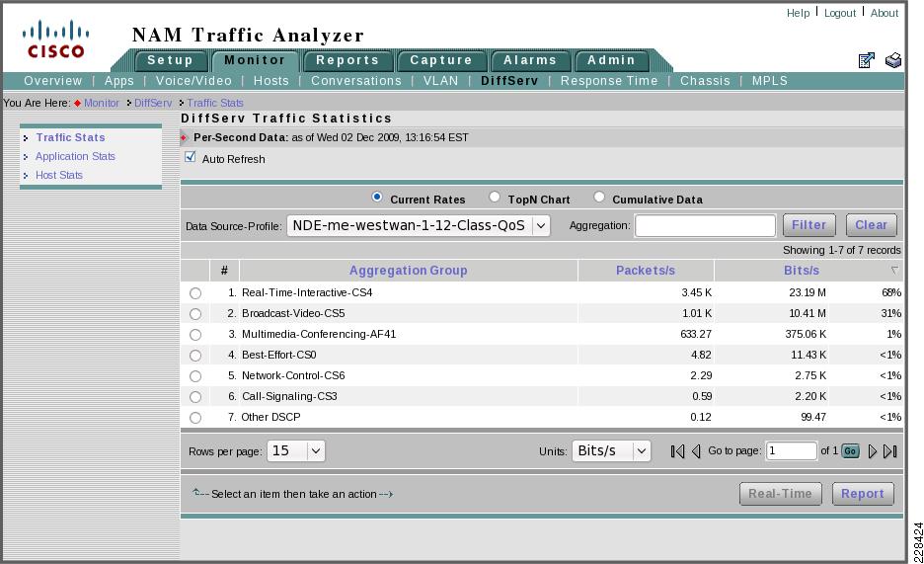Click the Showing 1-7 of 7 records text
924x564 pixels.
(x=841, y=251)
